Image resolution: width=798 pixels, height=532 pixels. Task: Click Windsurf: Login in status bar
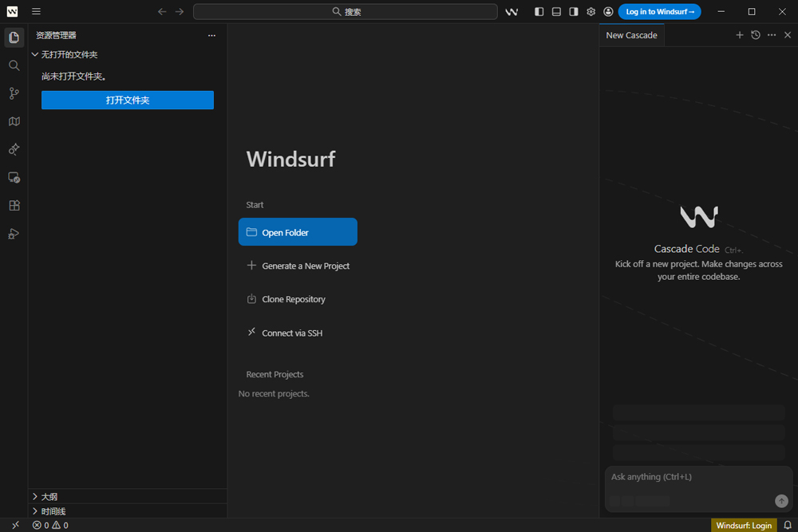pos(744,525)
